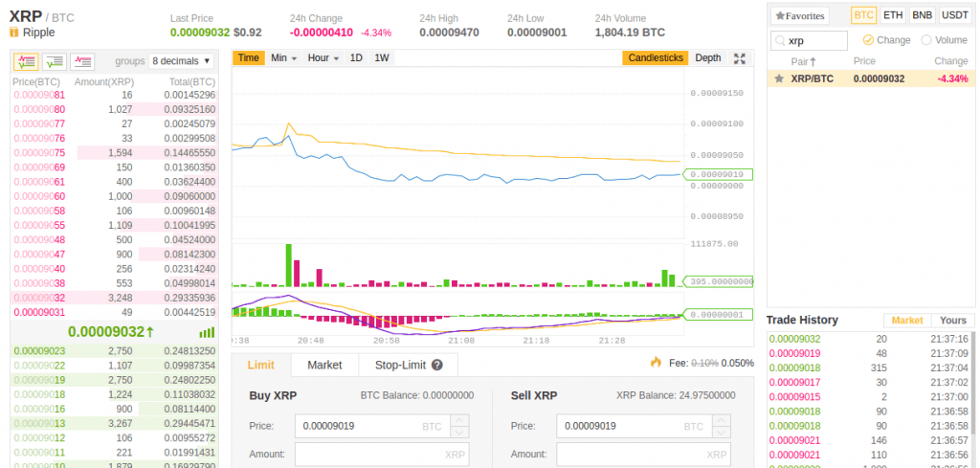Click the Price column header in pairs list
Image resolution: width=980 pixels, height=468 pixels.
click(864, 61)
